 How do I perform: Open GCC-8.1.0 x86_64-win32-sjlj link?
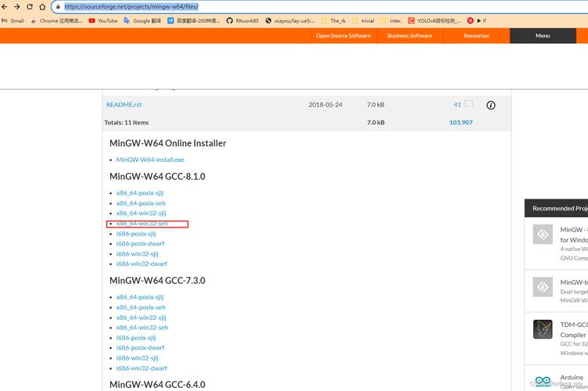click(x=141, y=213)
